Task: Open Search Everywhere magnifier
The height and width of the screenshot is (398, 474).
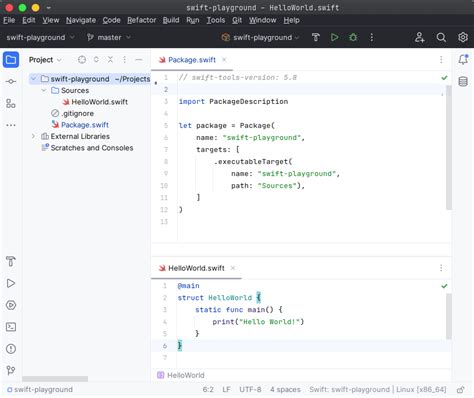Action: [x=441, y=37]
